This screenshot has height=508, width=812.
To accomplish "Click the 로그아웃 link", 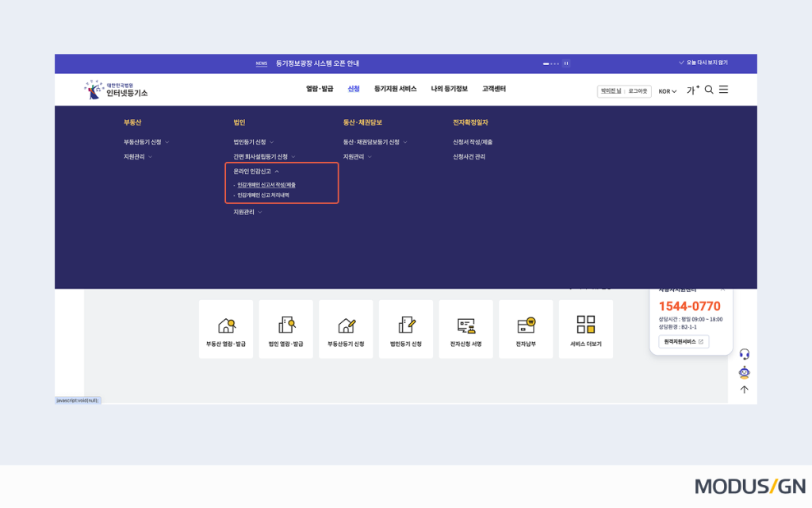I will click(638, 91).
